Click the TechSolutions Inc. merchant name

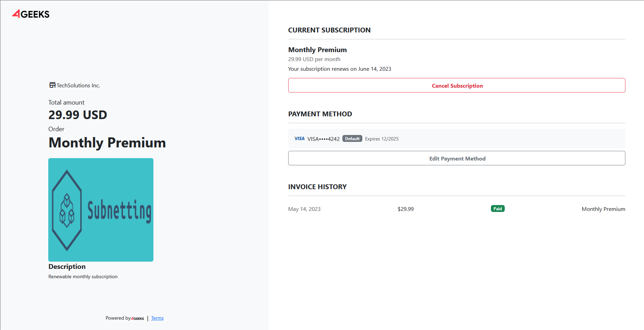[78, 85]
